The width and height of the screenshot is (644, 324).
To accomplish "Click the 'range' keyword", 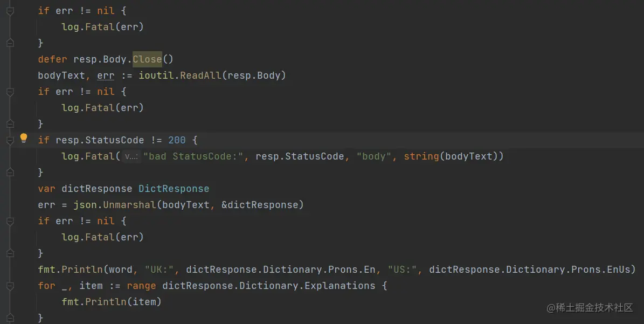I will (x=141, y=286).
